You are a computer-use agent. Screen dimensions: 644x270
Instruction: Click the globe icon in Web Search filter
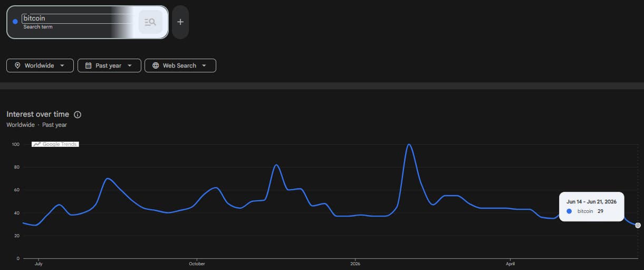click(x=156, y=66)
